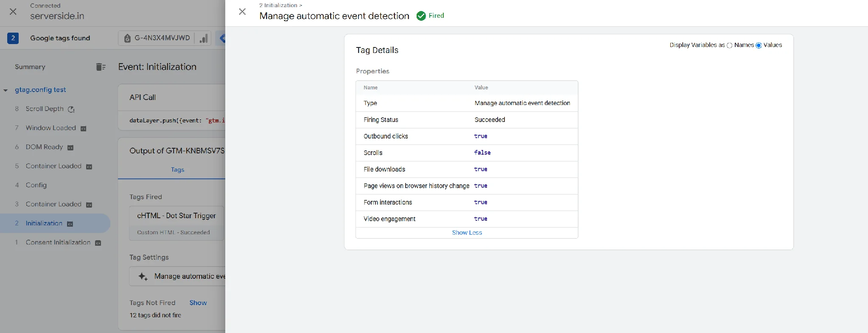Close the Tag Details panel

pyautogui.click(x=242, y=11)
